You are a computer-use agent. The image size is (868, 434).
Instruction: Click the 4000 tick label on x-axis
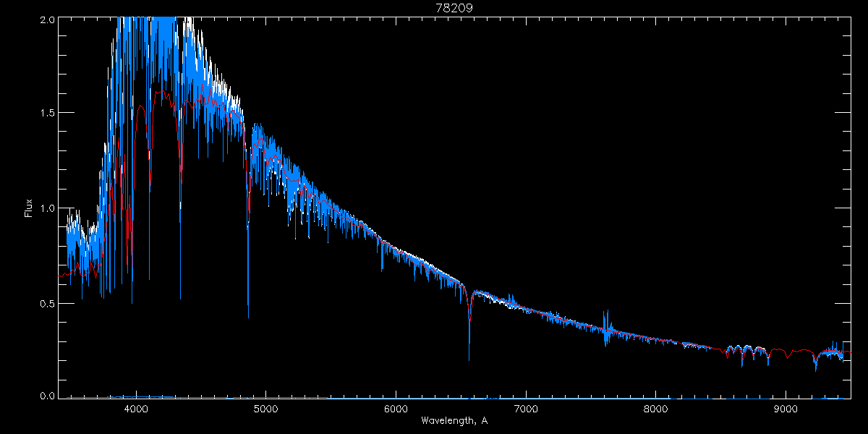(x=135, y=408)
